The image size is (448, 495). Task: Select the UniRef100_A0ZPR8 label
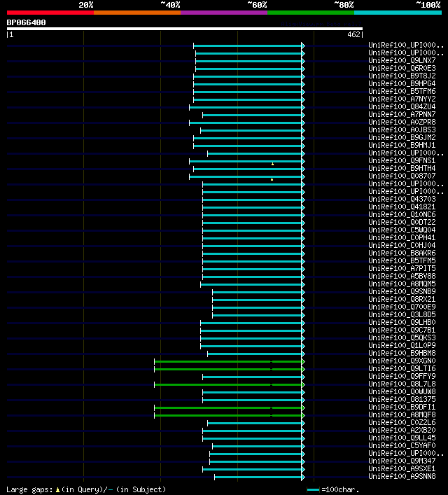tap(402, 122)
